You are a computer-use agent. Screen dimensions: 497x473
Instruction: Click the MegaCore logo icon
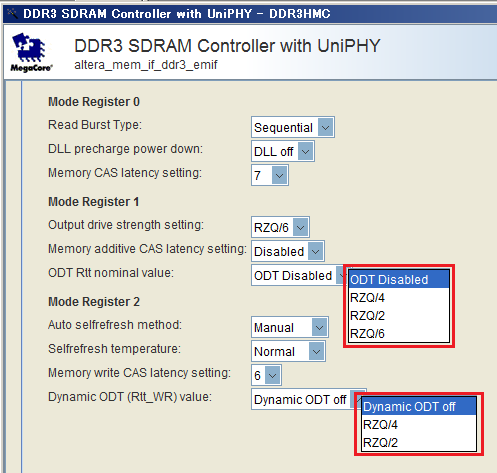coord(31,52)
